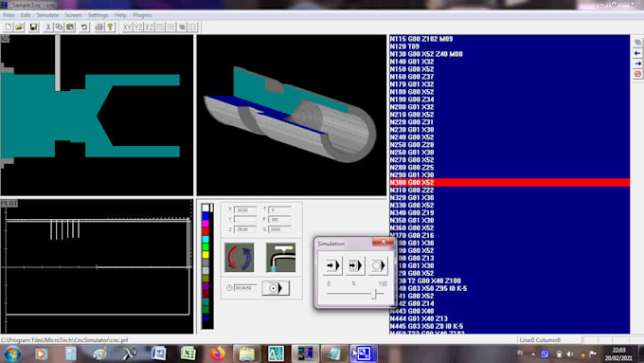Select code line N445 G03 X50 Z8 I0 K-5
The height and width of the screenshot is (363, 644).
[x=426, y=326]
